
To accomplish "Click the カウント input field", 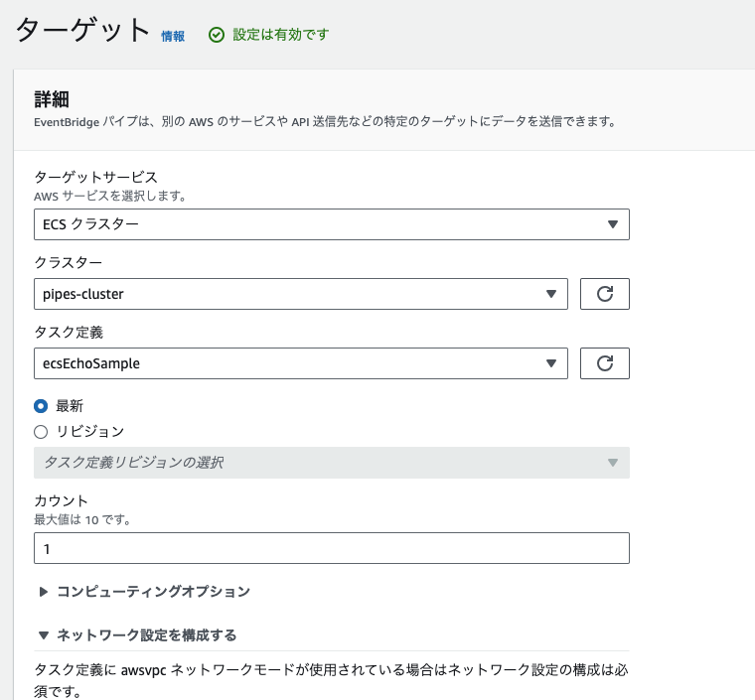I will coord(331,548).
